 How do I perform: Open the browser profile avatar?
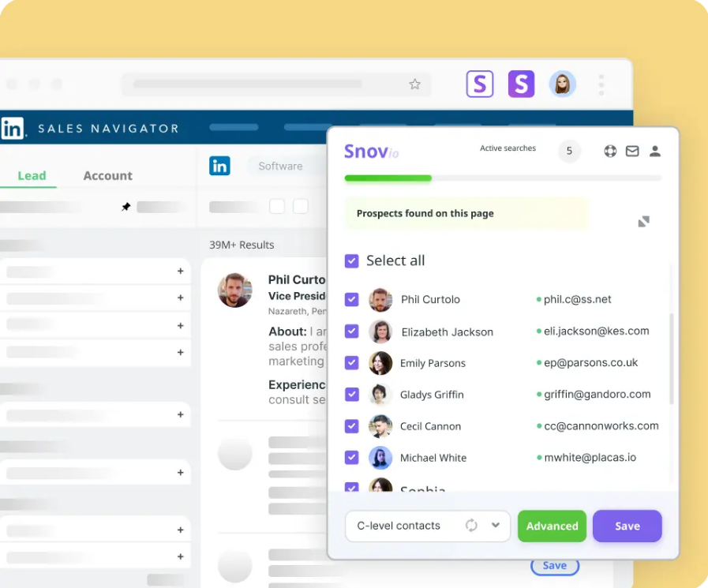[562, 84]
